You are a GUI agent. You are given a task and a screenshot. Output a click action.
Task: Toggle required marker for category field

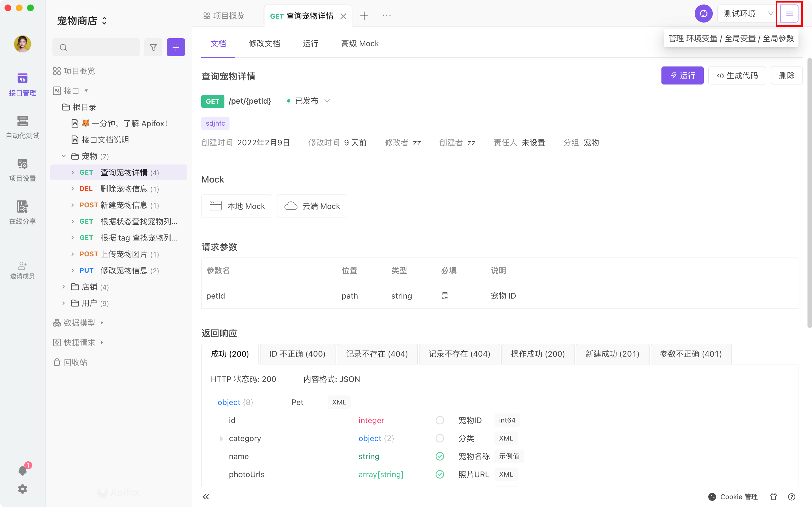point(440,438)
